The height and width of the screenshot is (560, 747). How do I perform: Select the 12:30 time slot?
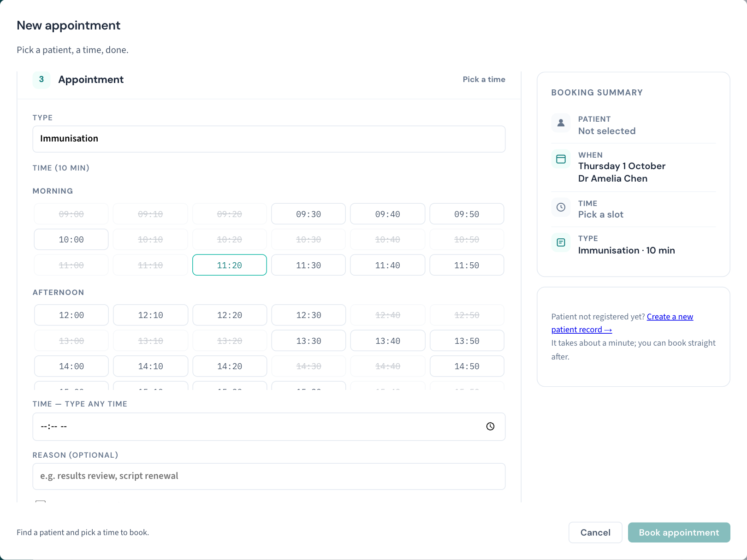(308, 315)
